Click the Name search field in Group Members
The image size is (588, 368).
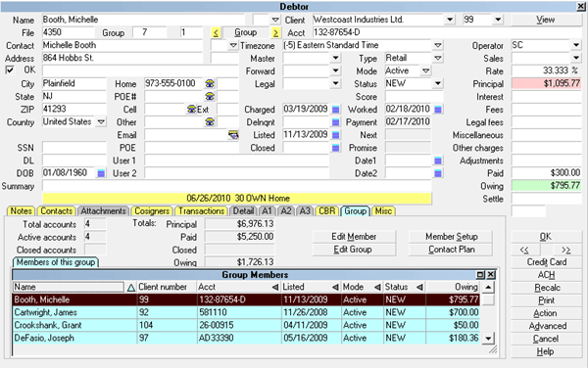point(69,287)
